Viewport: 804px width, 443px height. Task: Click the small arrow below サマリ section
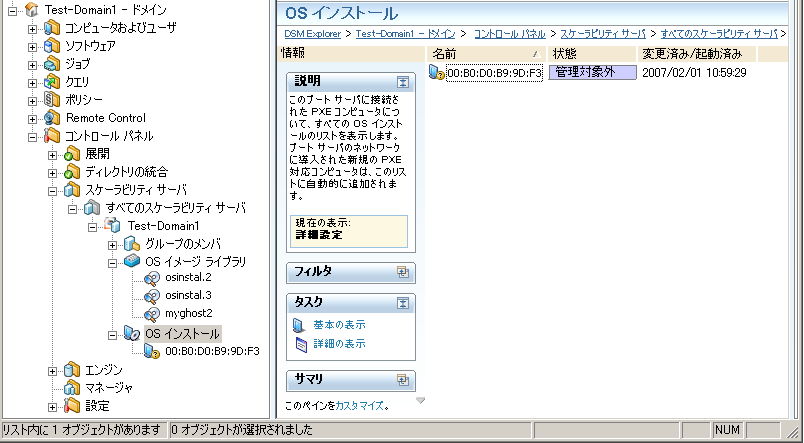(x=420, y=401)
